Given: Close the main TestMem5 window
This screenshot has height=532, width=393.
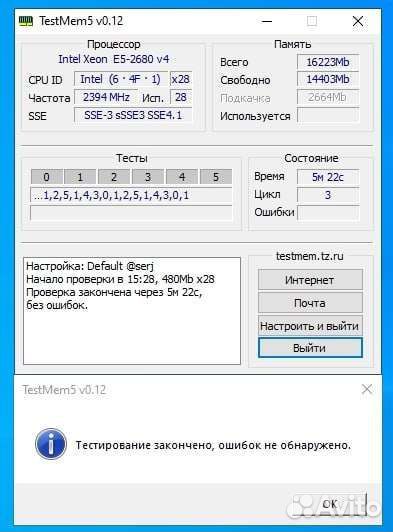Looking at the screenshot, I should (x=358, y=21).
